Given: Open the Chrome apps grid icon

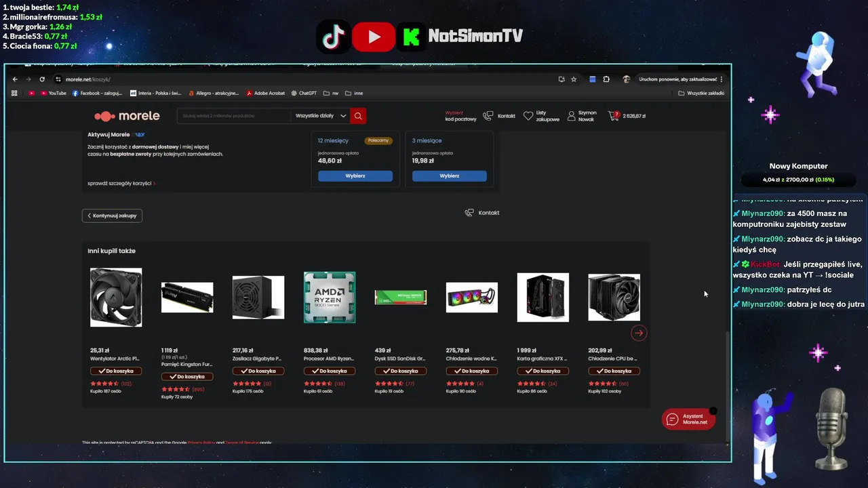Looking at the screenshot, I should coord(14,93).
